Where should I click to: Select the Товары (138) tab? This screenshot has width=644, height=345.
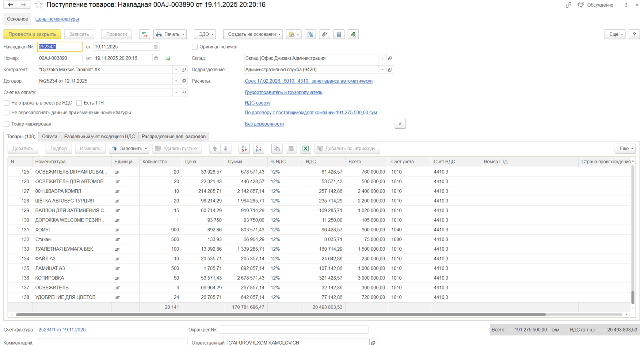tap(21, 136)
